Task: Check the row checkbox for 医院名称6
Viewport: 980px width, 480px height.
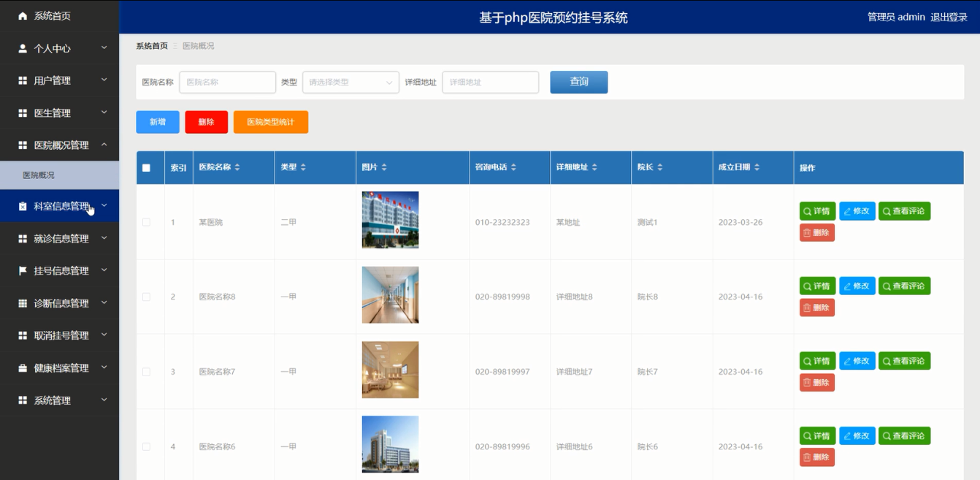Action: point(146,446)
